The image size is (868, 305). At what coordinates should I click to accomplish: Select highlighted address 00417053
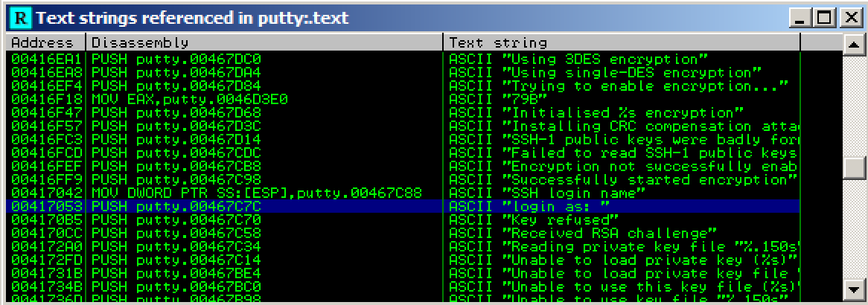[46, 207]
